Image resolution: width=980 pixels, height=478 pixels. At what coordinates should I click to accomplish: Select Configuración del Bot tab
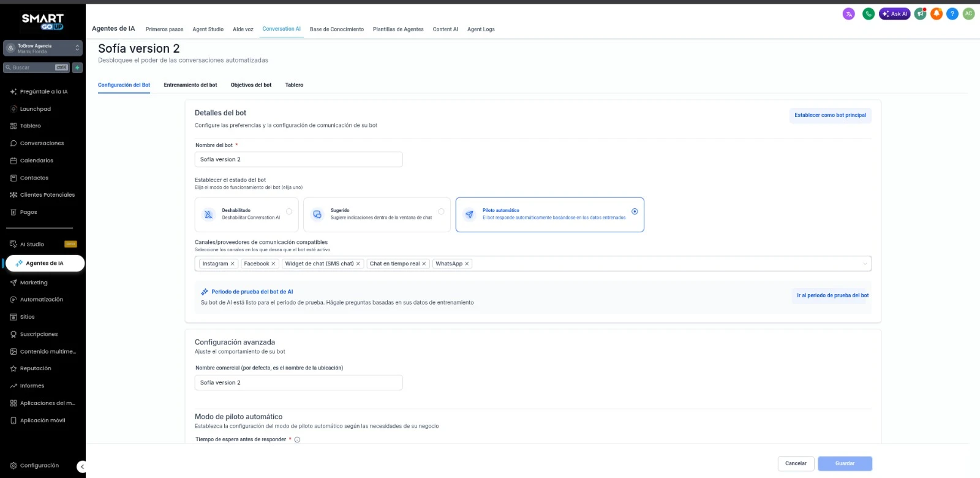[124, 85]
